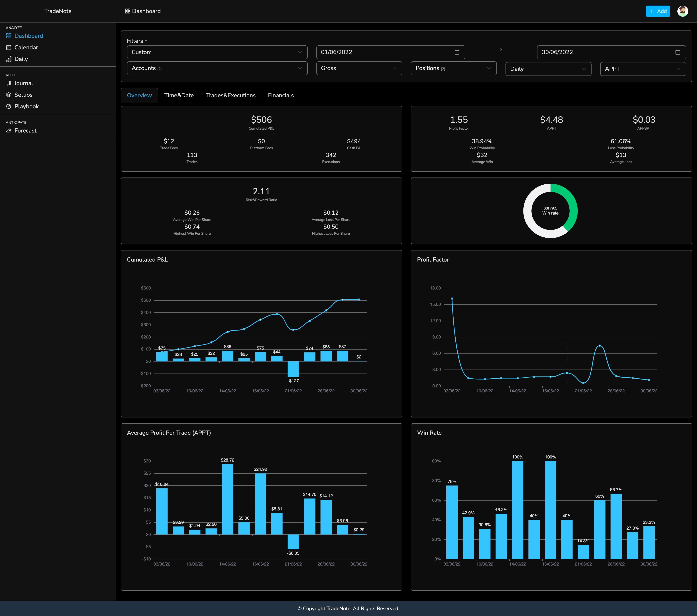
Task: Open the Gross/Net selection dropdown
Action: click(x=359, y=68)
